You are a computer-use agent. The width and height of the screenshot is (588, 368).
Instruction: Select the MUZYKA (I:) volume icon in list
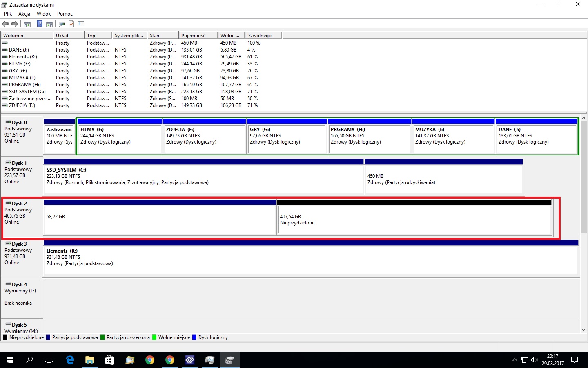(5, 78)
